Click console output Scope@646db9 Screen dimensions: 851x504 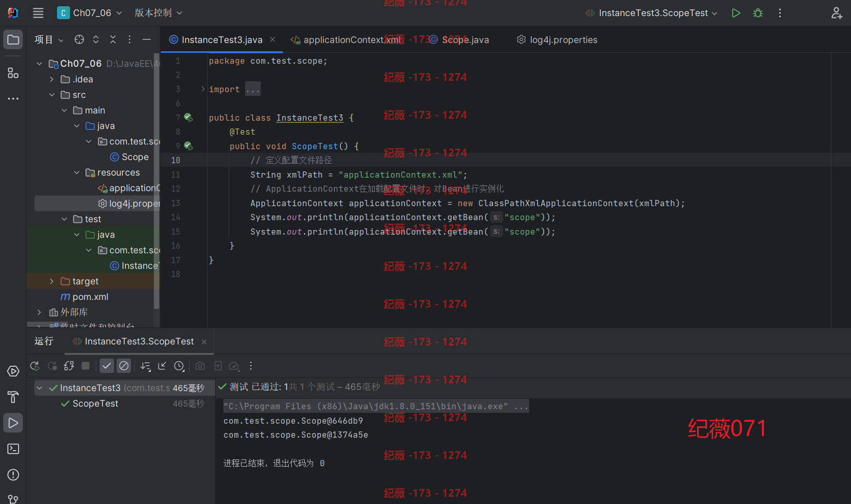click(x=293, y=421)
